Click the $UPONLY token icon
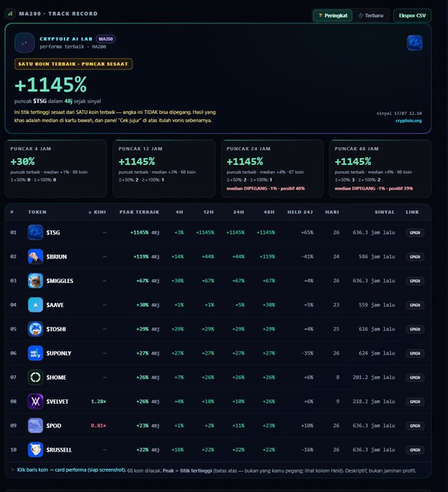Viewport: 448px width, 492px height. click(35, 353)
